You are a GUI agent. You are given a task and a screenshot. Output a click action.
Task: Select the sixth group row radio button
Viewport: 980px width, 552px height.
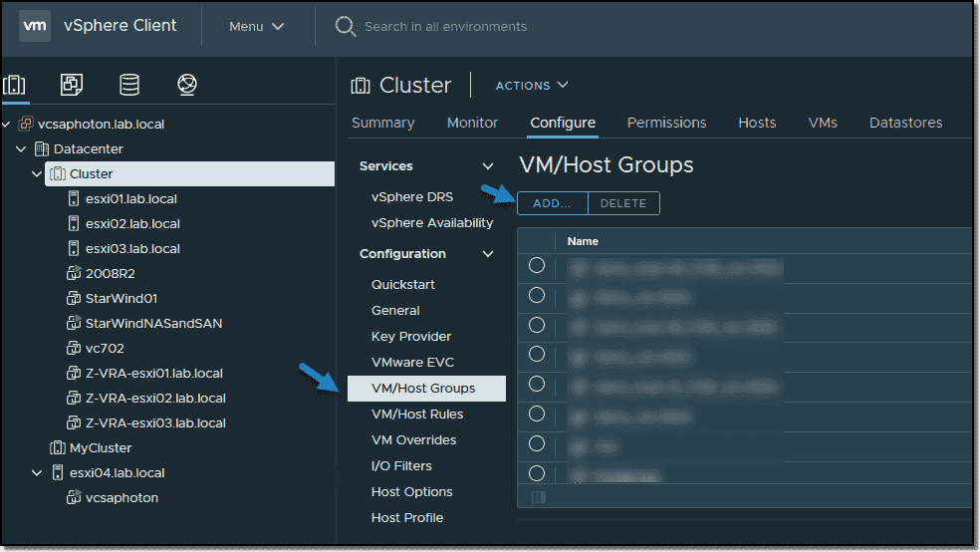click(537, 414)
